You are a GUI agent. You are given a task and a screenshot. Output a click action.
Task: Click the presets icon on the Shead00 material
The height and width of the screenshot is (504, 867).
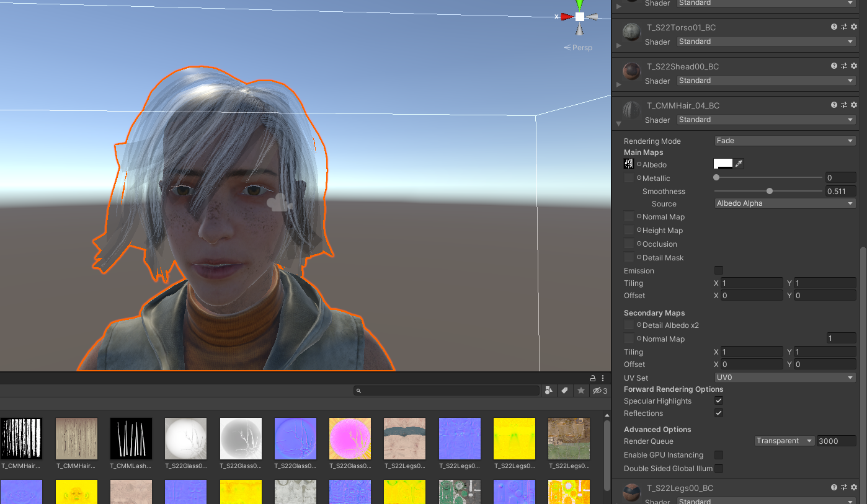pyautogui.click(x=843, y=65)
